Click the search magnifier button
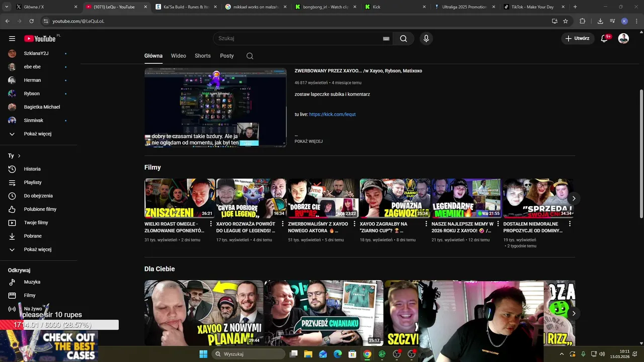The width and height of the screenshot is (644, 362). [x=404, y=39]
